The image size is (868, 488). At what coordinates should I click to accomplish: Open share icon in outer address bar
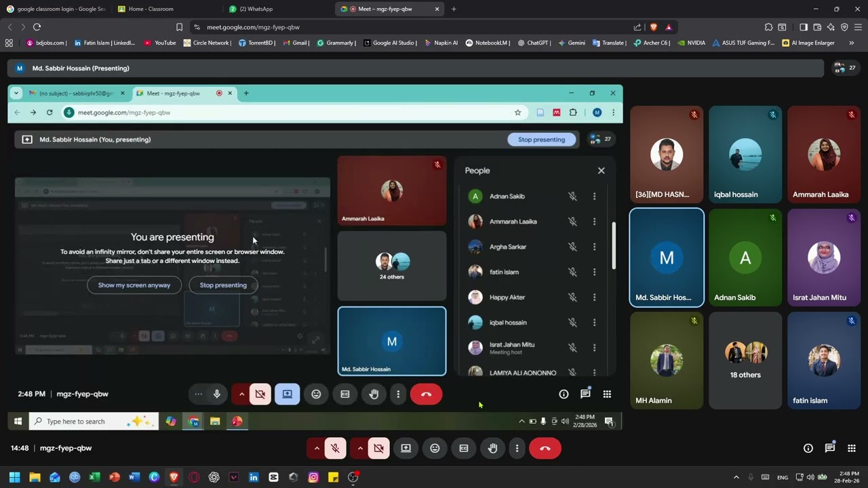637,27
